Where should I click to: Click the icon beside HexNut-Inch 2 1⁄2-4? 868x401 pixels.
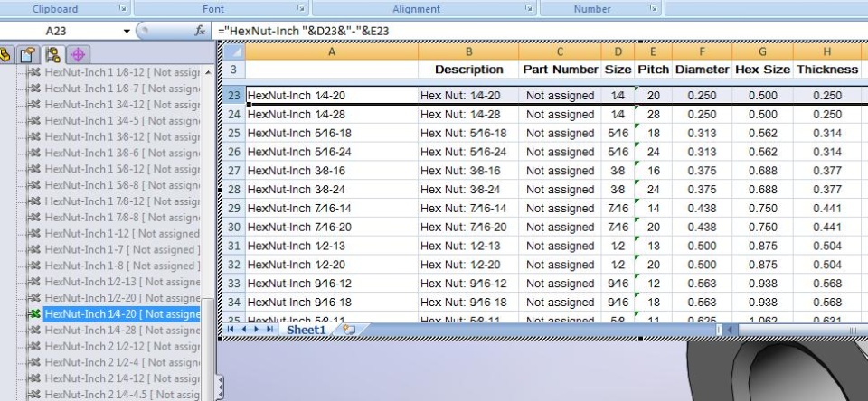point(34,362)
